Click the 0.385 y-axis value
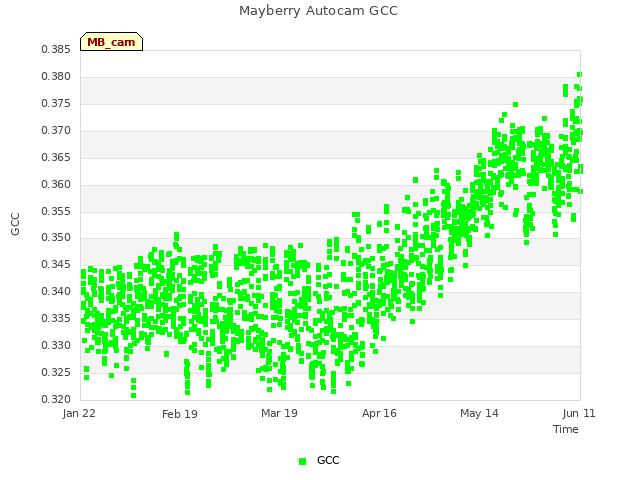Image resolution: width=640 pixels, height=480 pixels. pyautogui.click(x=56, y=49)
